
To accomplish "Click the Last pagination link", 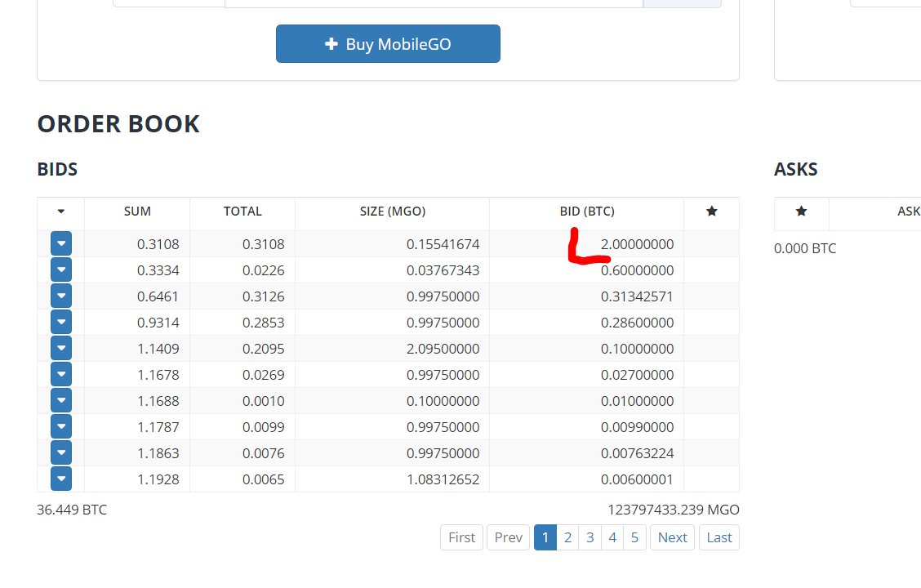I will (719, 537).
